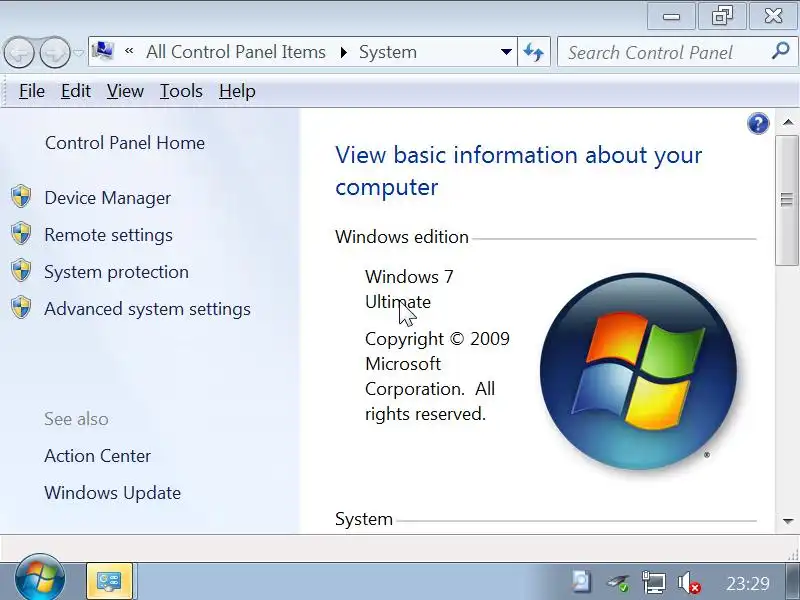Viewport: 800px width, 600px height.
Task: Click the Windows edition section heading
Action: click(x=402, y=237)
